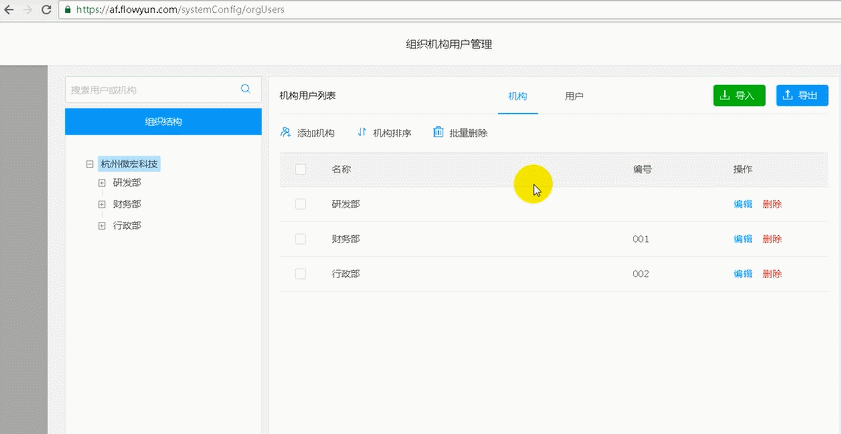
Task: Select 杭州微宏科技 in the tree
Action: [x=129, y=164]
